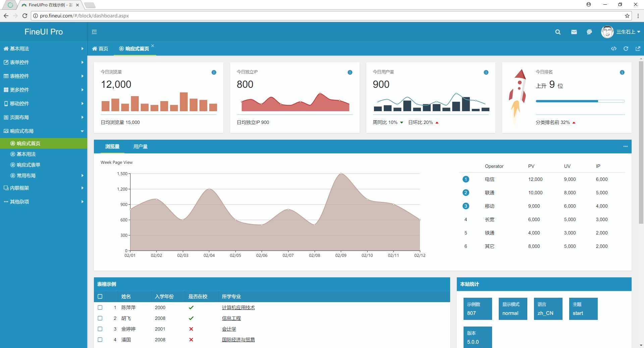
Task: Open the mail envelope icon
Action: (x=574, y=32)
